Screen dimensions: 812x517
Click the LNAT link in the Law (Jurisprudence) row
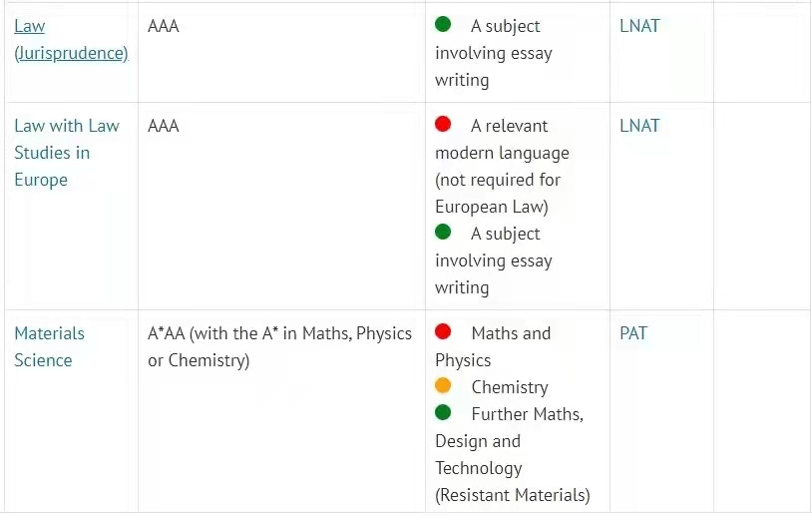pos(639,26)
